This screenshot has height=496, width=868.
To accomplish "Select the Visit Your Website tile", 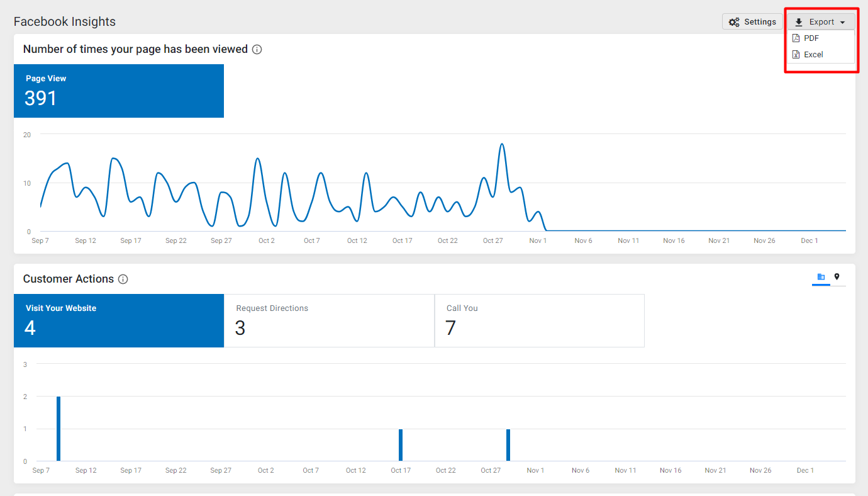I will point(119,320).
